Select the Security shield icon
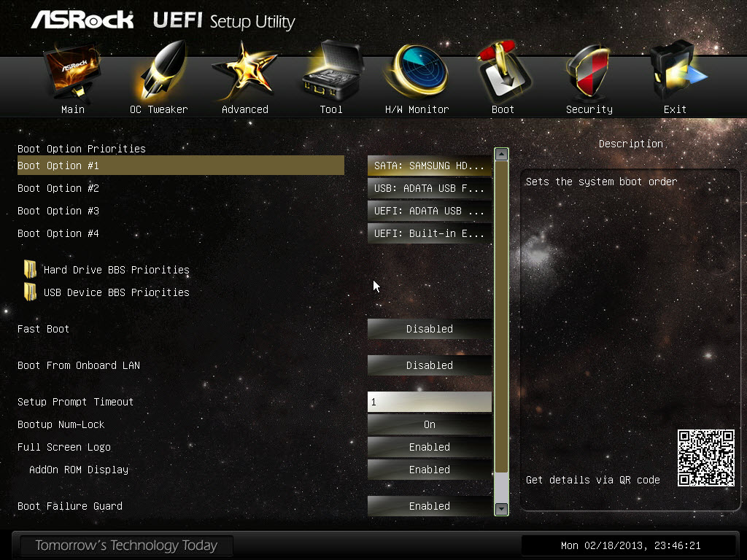Image resolution: width=747 pixels, height=560 pixels. (589, 71)
